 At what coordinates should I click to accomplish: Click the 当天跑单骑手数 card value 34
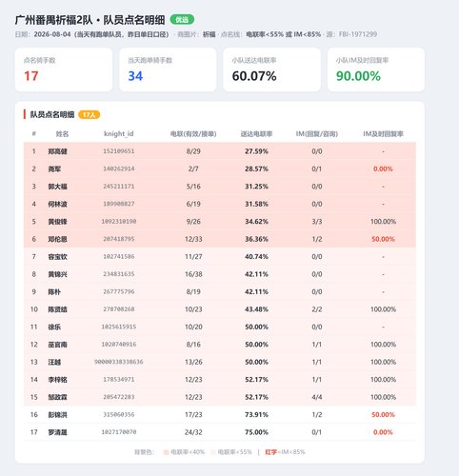[x=135, y=76]
